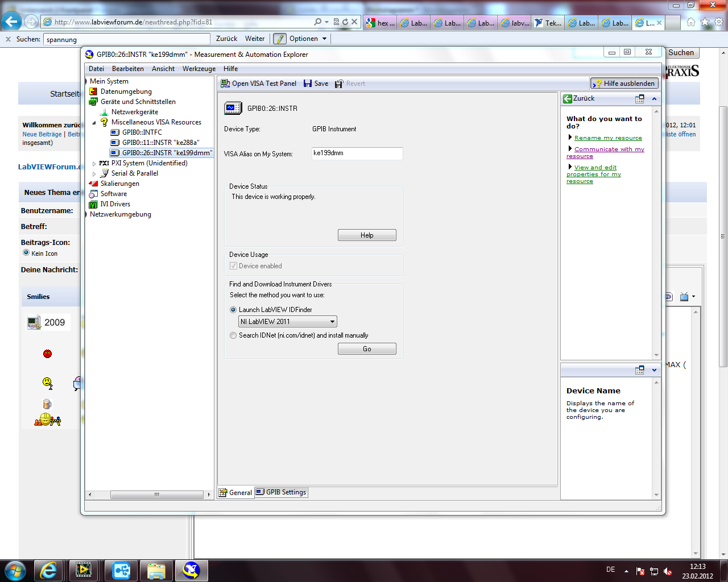Select the Kein Icon radio button on the forum page

point(26,253)
